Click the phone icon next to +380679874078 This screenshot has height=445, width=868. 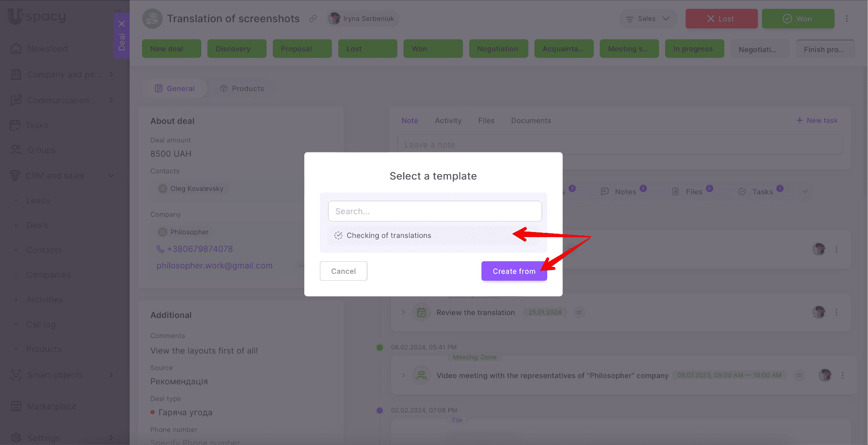[x=160, y=249]
